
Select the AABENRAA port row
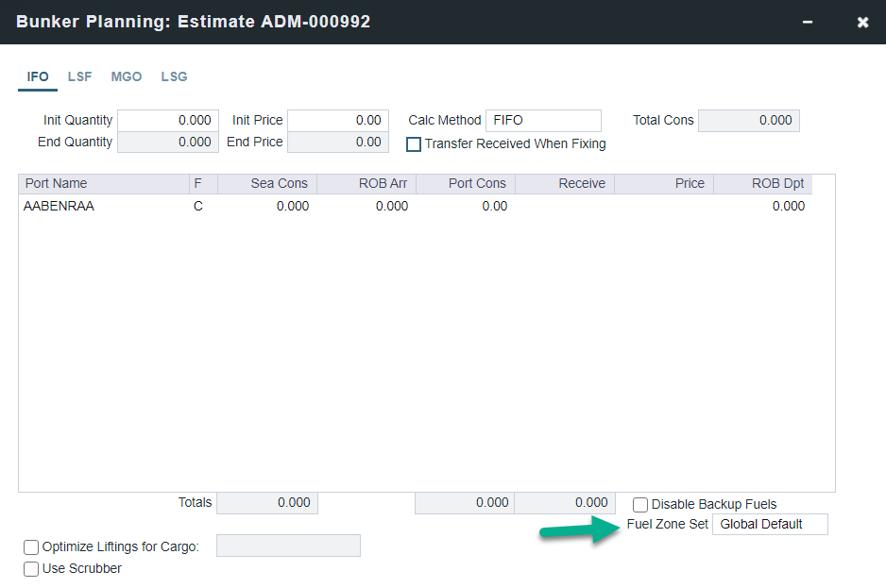coord(60,207)
